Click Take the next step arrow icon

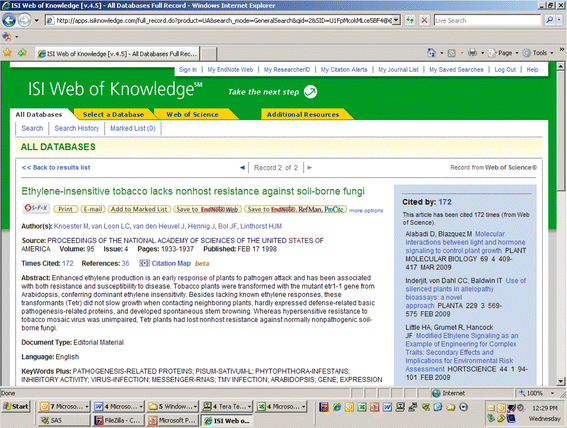tap(310, 92)
